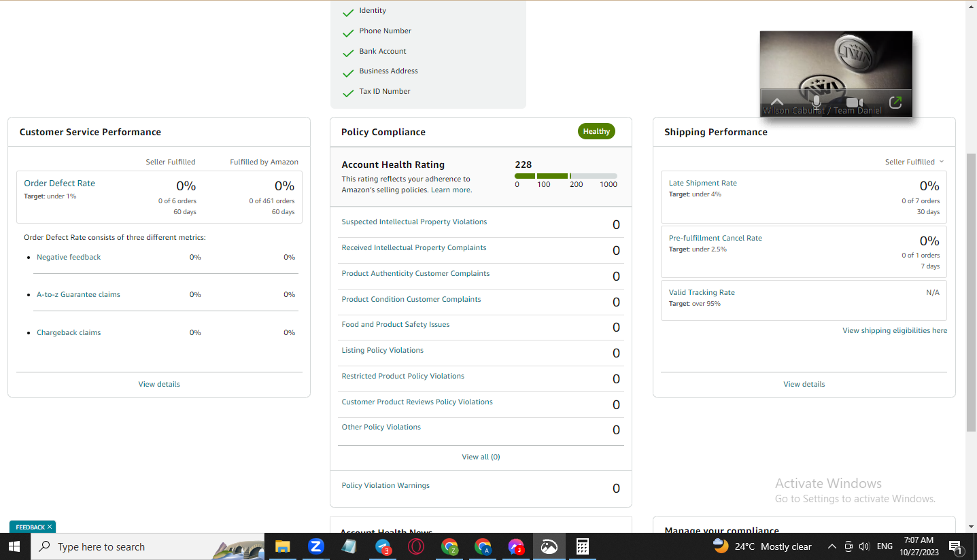Open the Seller Fulfilled shipping dropdown
The width and height of the screenshot is (977, 560).
click(x=914, y=162)
